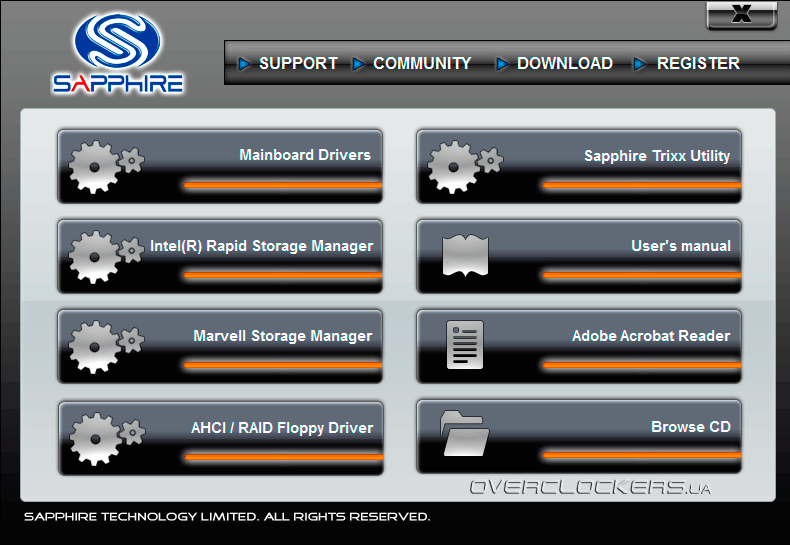This screenshot has height=545, width=790.
Task: Click the gear icon beside Mainboard Drivers
Action: pyautogui.click(x=106, y=167)
